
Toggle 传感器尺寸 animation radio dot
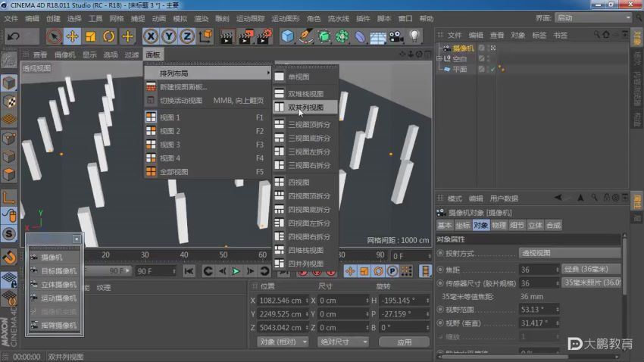click(440, 283)
